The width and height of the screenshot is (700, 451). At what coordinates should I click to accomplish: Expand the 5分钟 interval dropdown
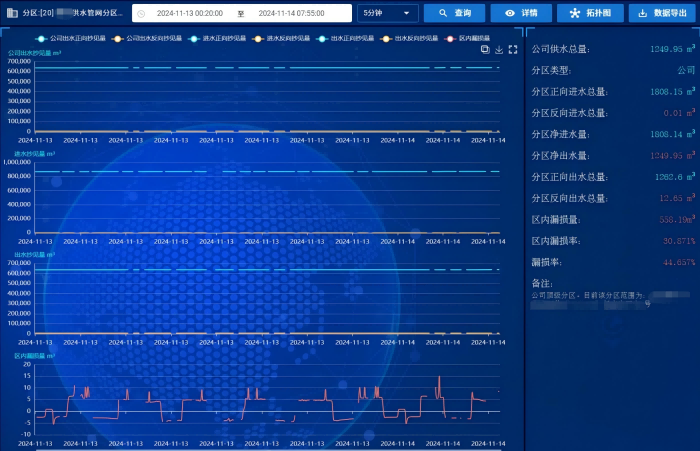(x=387, y=13)
